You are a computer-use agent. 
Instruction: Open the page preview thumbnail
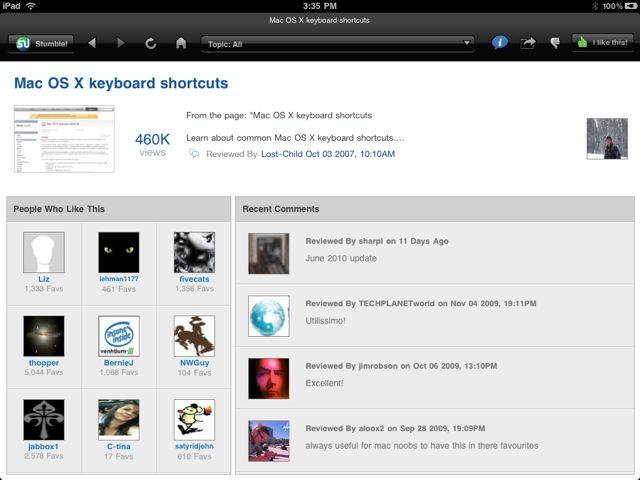tap(64, 139)
